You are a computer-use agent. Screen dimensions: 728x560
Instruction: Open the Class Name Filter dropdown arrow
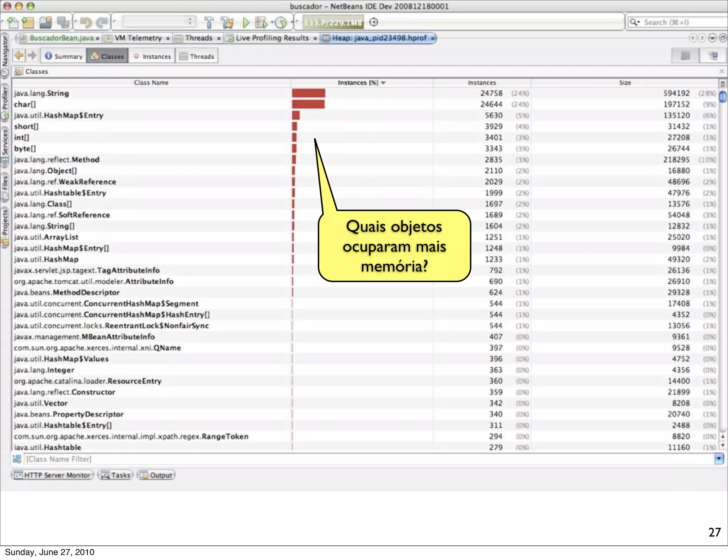coord(719,459)
